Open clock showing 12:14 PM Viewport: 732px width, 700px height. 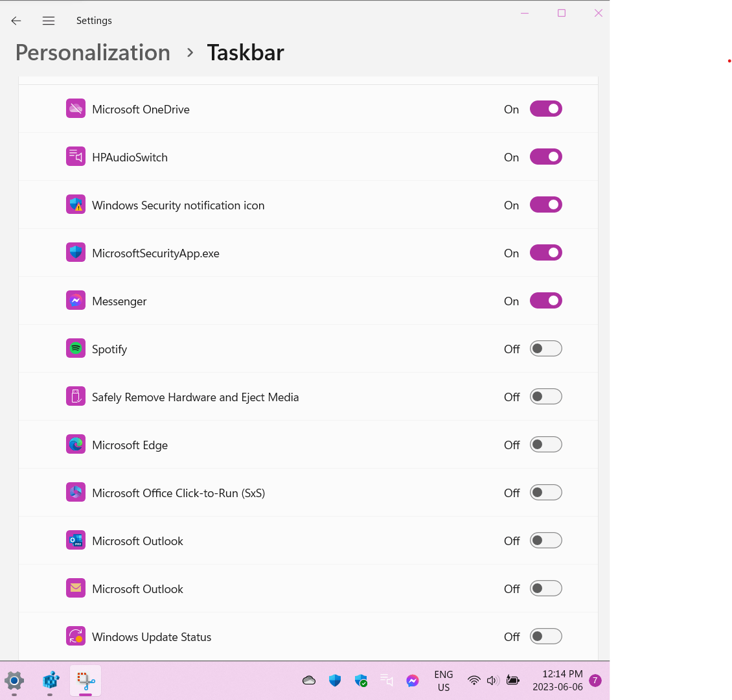coord(558,681)
